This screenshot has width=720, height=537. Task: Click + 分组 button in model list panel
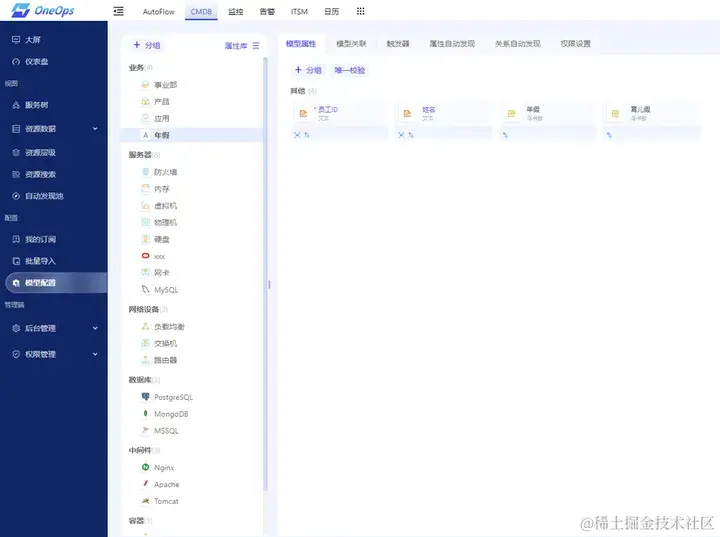pyautogui.click(x=147, y=45)
